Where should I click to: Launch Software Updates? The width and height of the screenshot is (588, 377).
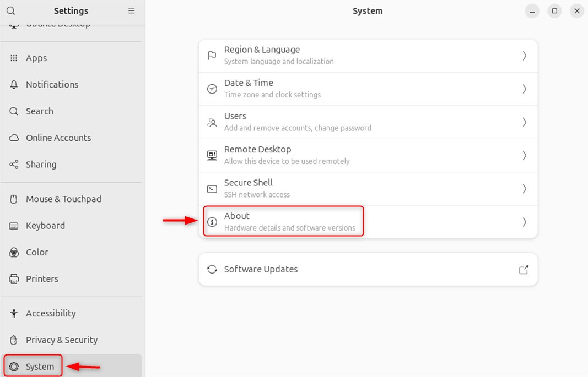click(x=368, y=269)
